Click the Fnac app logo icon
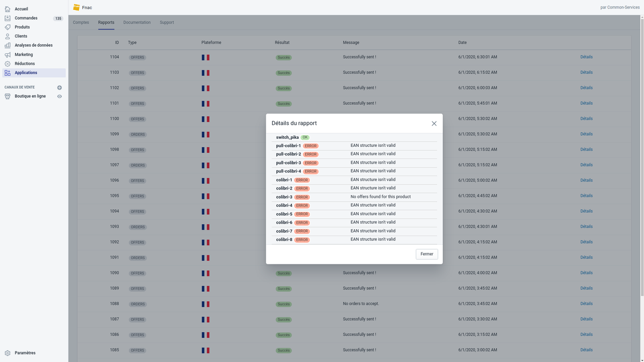The width and height of the screenshot is (644, 362). click(76, 8)
